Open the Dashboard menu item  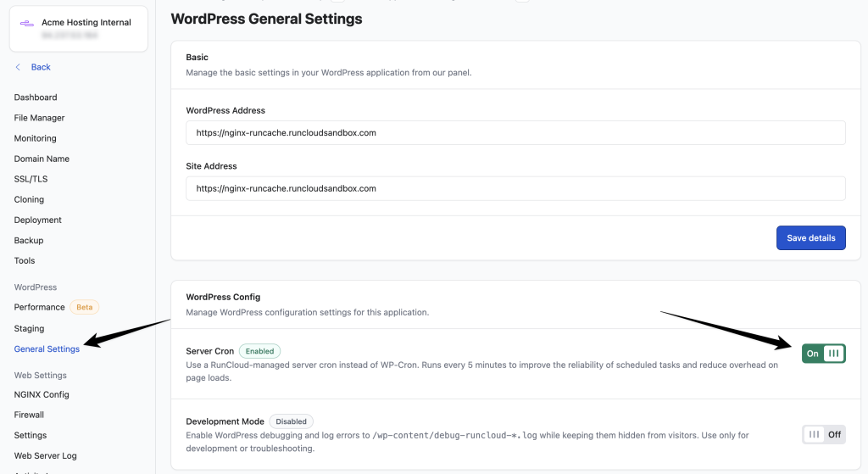click(36, 98)
